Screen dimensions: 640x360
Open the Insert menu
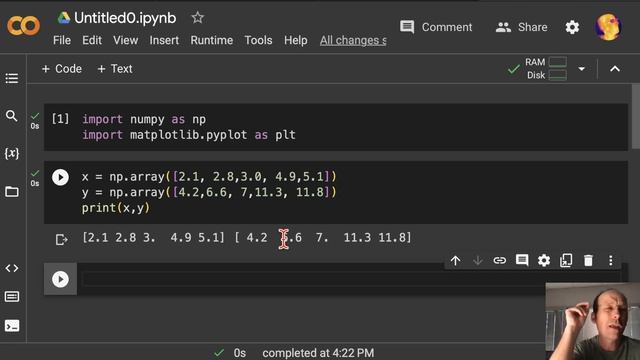click(x=164, y=40)
